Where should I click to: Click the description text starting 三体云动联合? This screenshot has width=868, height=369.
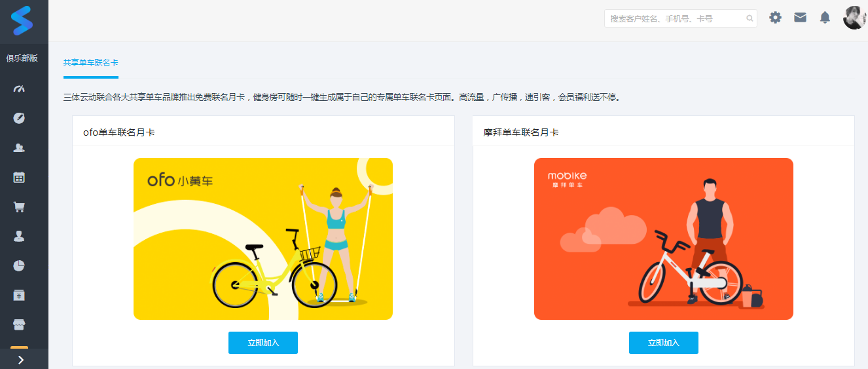click(x=342, y=97)
